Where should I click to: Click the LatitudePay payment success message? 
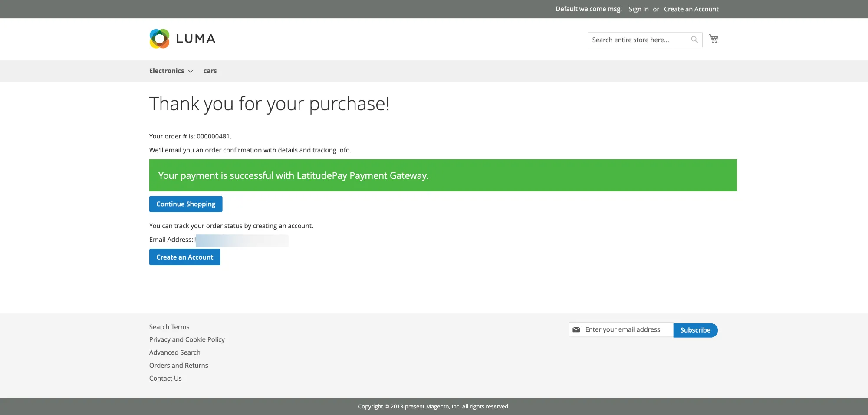coord(443,175)
